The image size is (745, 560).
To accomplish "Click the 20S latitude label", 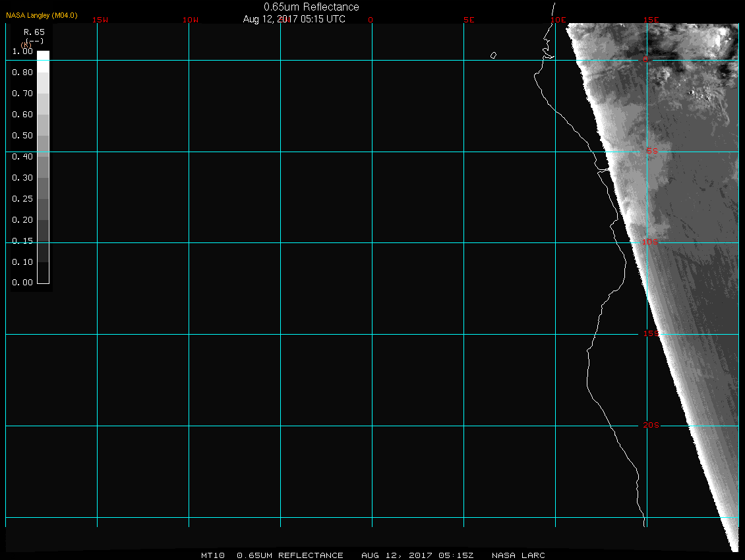I will [651, 426].
